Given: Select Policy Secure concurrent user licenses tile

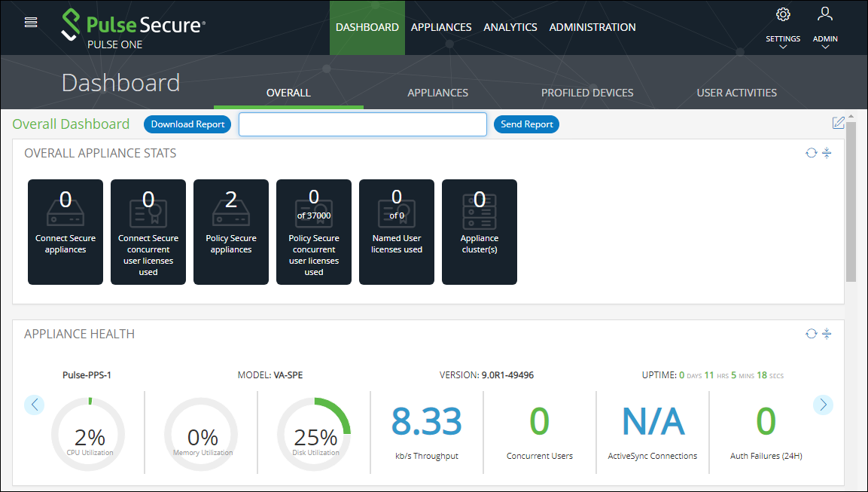Looking at the screenshot, I should click(314, 232).
